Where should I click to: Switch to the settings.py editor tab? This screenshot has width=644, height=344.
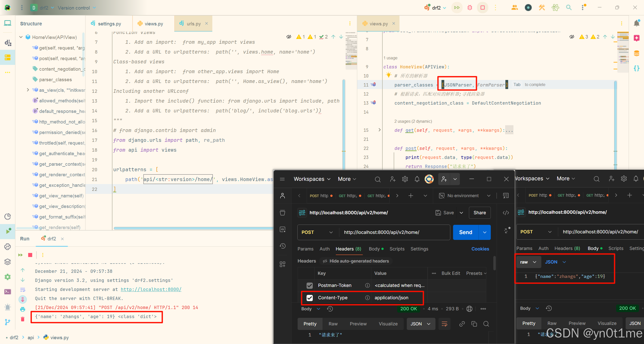click(109, 24)
